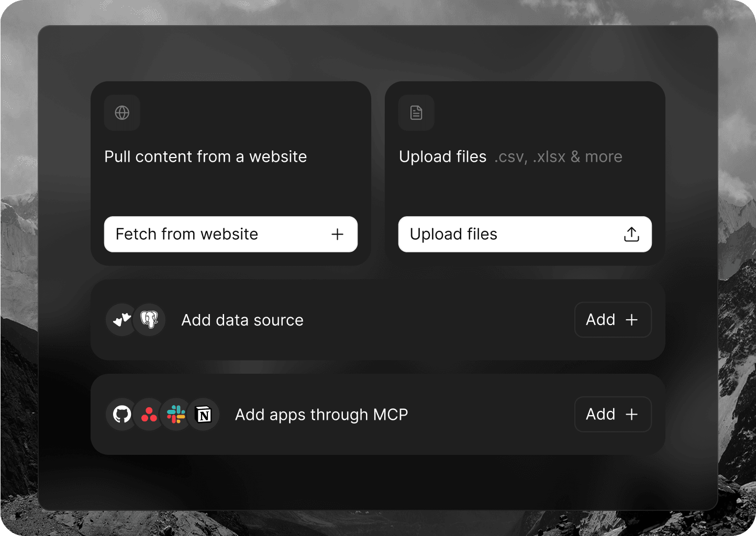This screenshot has width=756, height=536.
Task: Click the Fetch from website button
Action: click(230, 234)
